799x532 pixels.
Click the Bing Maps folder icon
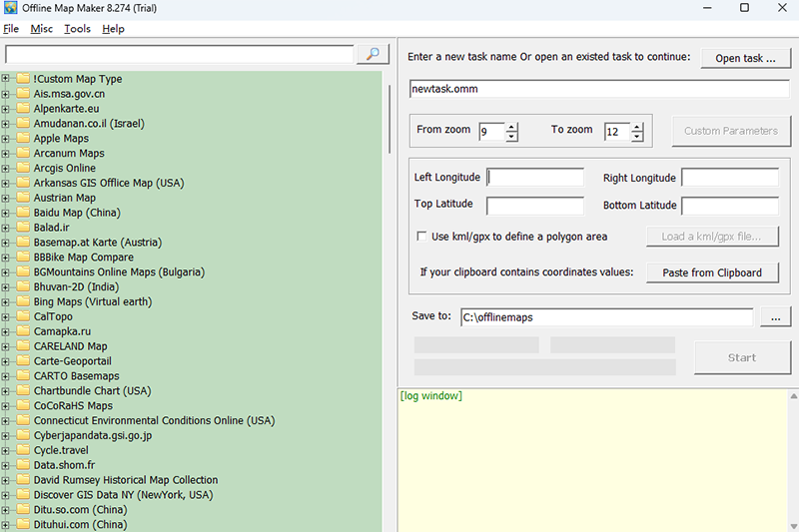pyautogui.click(x=23, y=301)
